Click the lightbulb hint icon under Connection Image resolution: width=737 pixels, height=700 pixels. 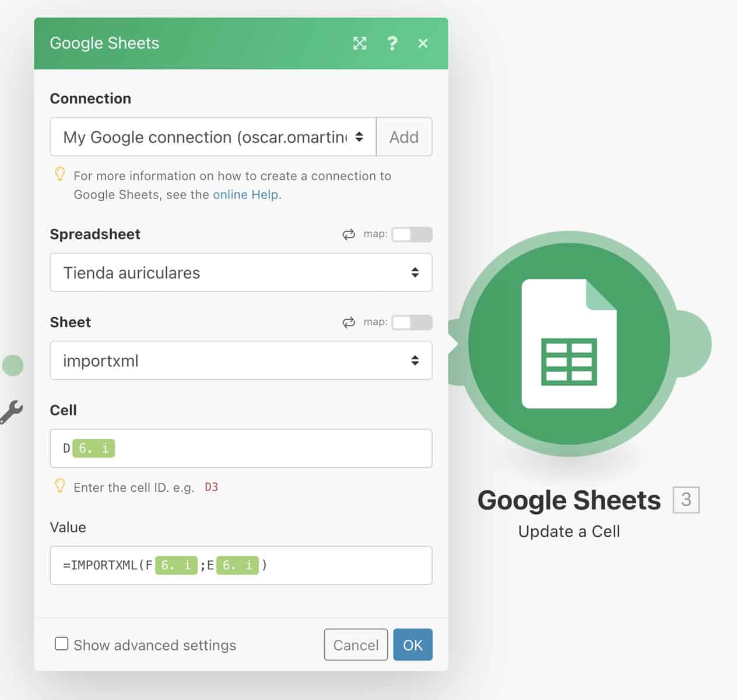(x=59, y=174)
